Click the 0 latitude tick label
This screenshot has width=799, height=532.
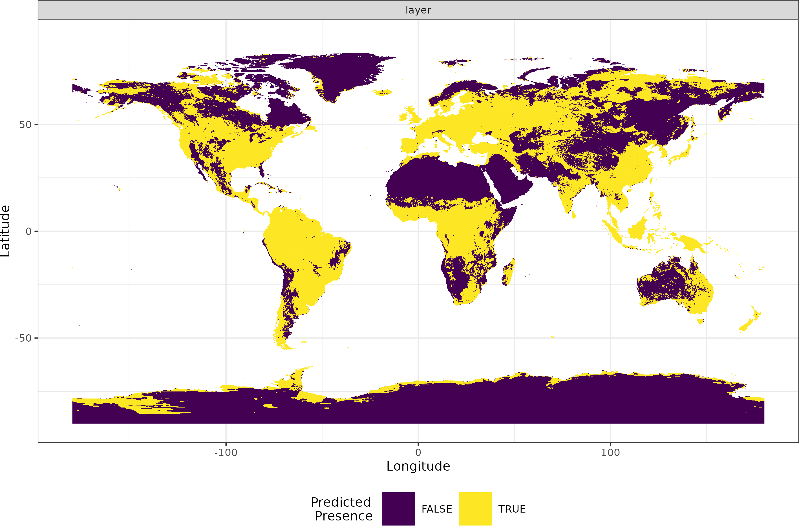click(x=28, y=232)
